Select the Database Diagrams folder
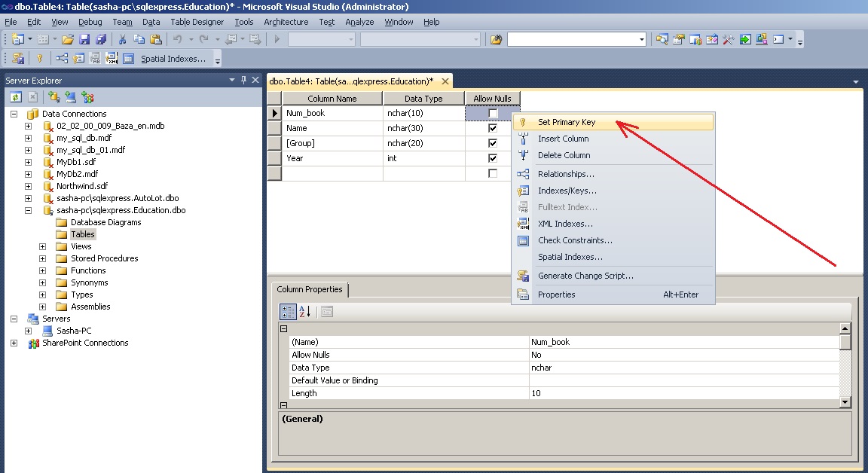Image resolution: width=868 pixels, height=473 pixels. click(x=105, y=222)
